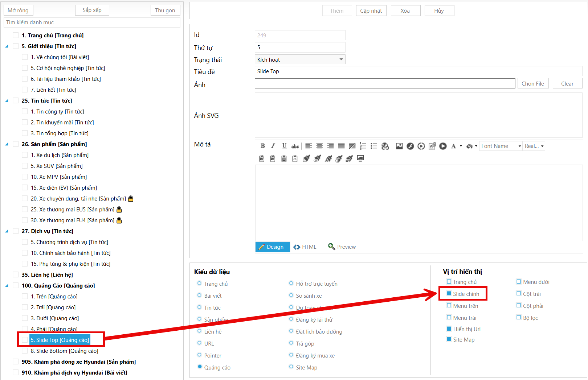Collapse the 26. Sản phẩm tree node

click(7, 144)
